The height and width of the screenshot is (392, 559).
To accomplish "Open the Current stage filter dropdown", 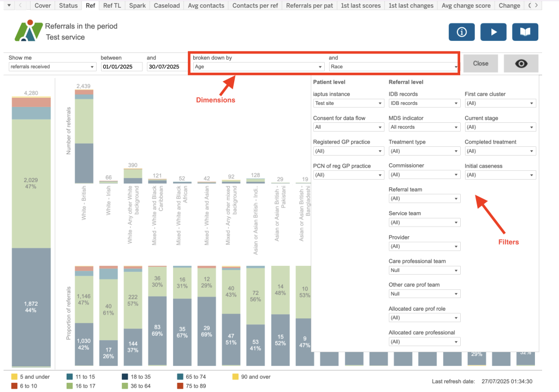I will click(499, 127).
